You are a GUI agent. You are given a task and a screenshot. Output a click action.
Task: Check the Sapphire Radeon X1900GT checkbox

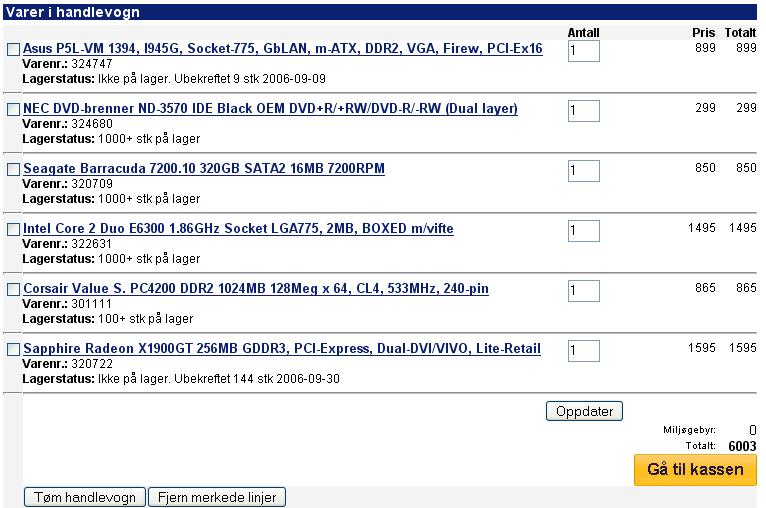click(14, 350)
